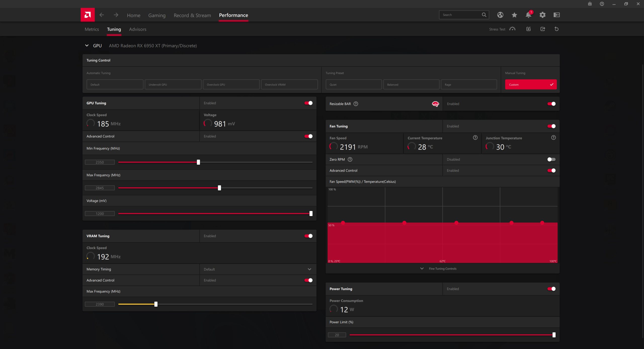644x349 pixels.
Task: Open the web browser globe icon
Action: [x=500, y=15]
